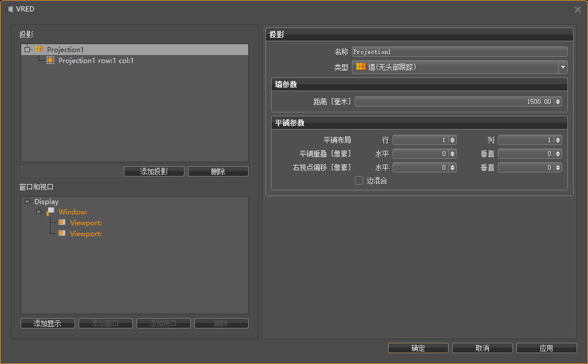Click the wall type icon in 类型 combo
This screenshot has width=588, height=364.
click(x=360, y=67)
